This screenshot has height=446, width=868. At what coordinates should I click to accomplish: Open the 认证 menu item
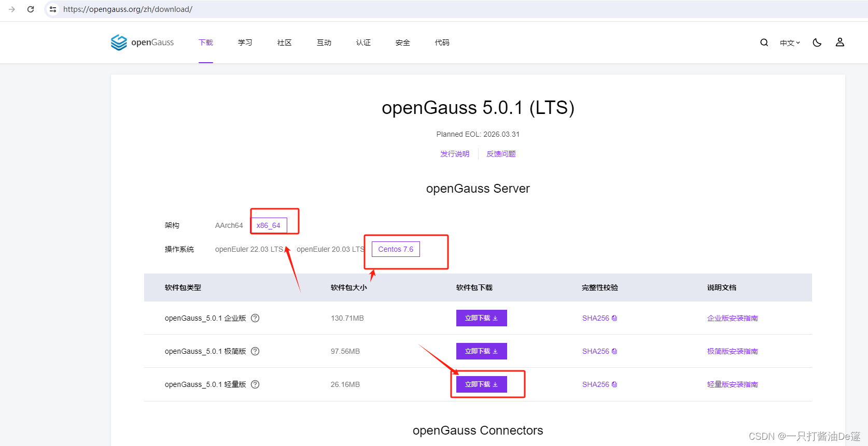click(363, 42)
